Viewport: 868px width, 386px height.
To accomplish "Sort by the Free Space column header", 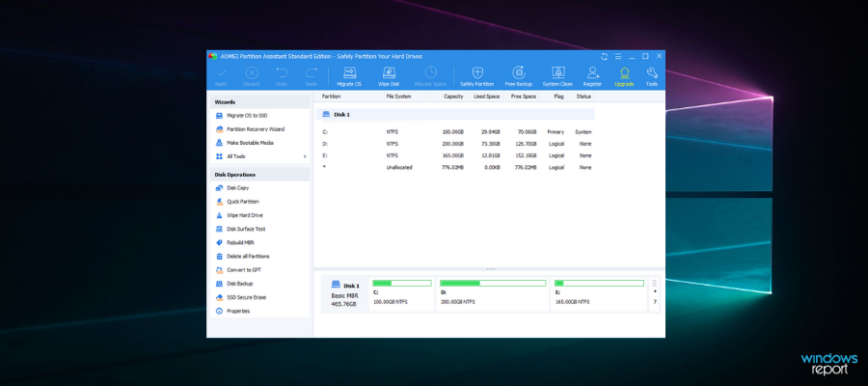I will (522, 96).
